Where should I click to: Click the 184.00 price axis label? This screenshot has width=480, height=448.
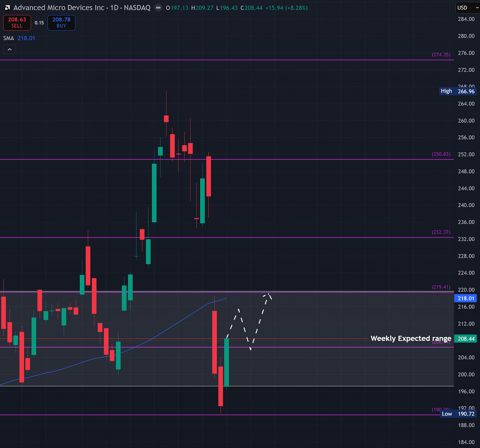pos(466,442)
